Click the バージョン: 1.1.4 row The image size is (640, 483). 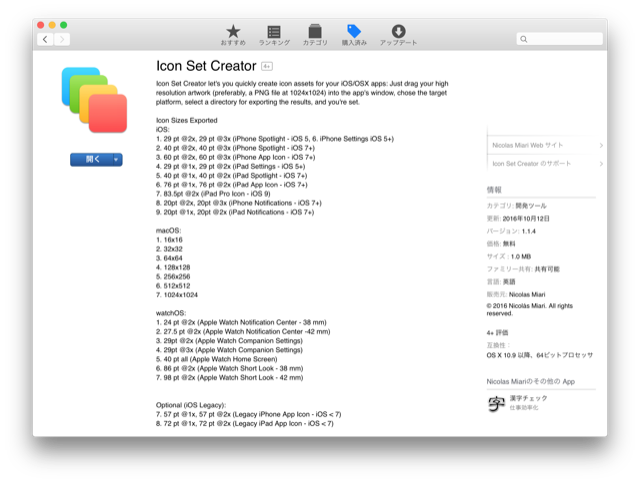pyautogui.click(x=511, y=231)
